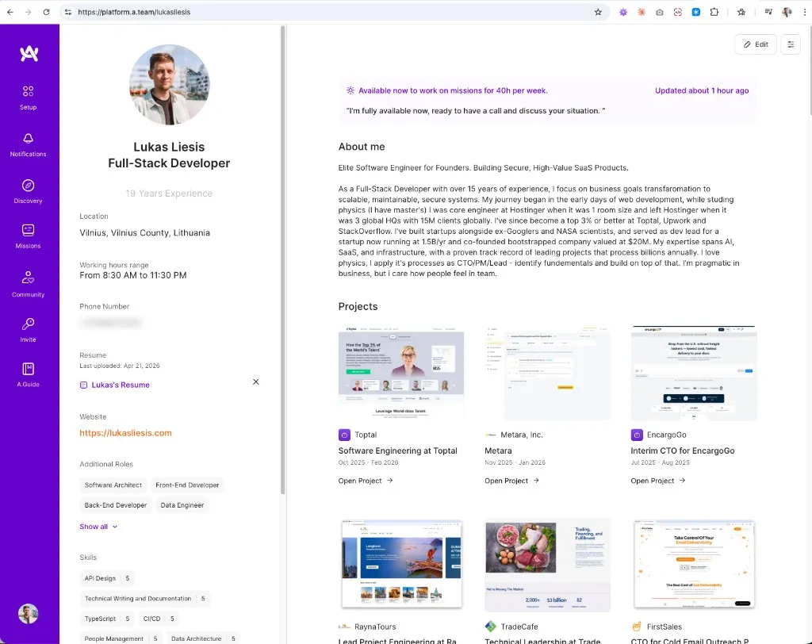The height and width of the screenshot is (644, 812).
Task: Open browser extensions puzzle icon
Action: 714,12
